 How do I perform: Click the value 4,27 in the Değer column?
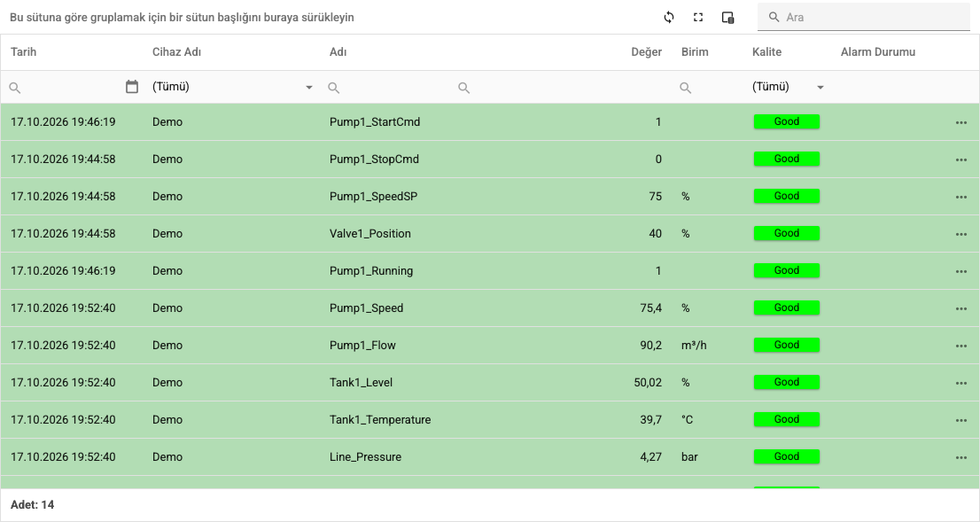[650, 457]
